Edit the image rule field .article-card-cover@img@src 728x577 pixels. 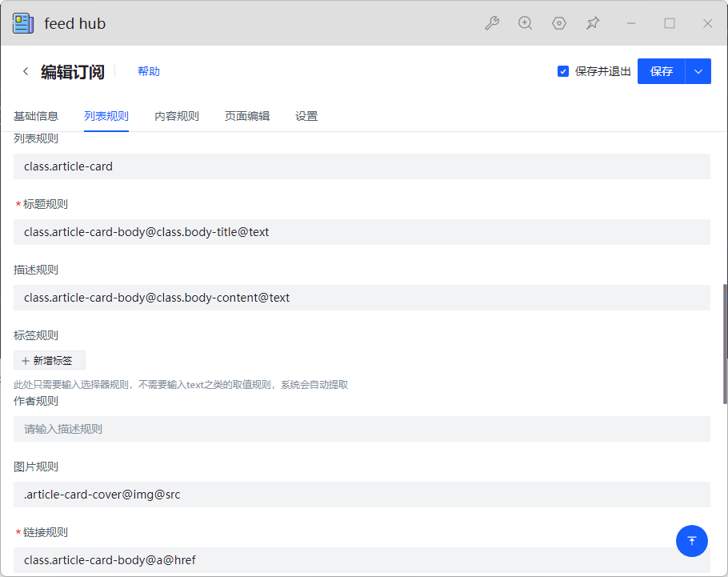(362, 495)
